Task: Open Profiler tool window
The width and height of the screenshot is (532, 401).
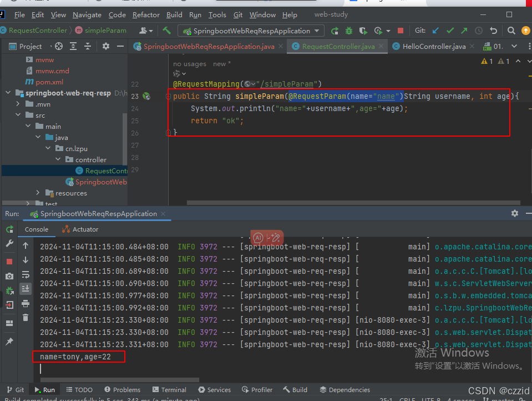Action: pyautogui.click(x=257, y=390)
